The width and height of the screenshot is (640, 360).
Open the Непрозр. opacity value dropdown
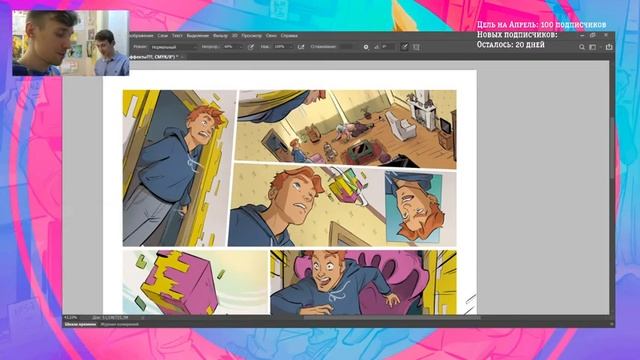(233, 47)
